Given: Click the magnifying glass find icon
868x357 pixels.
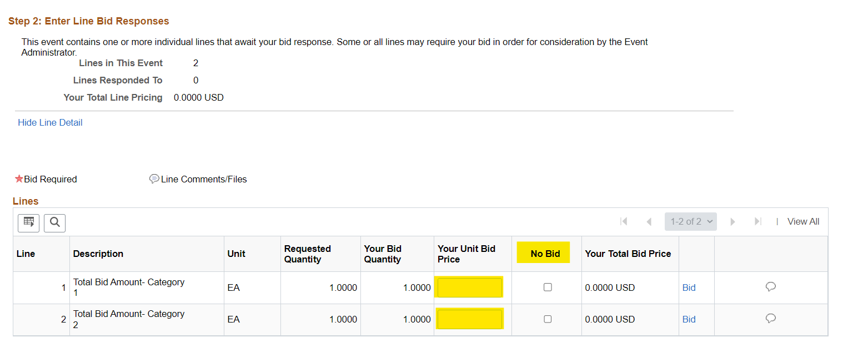Looking at the screenshot, I should pos(54,222).
